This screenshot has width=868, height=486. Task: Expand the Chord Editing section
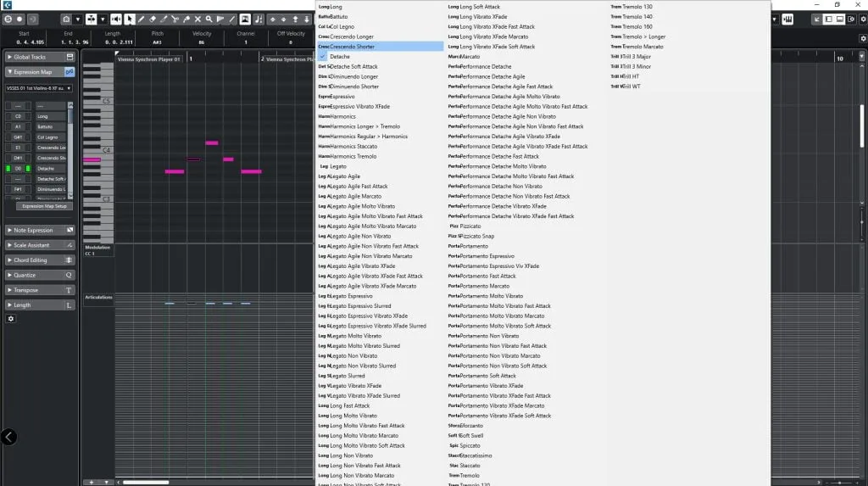point(9,260)
